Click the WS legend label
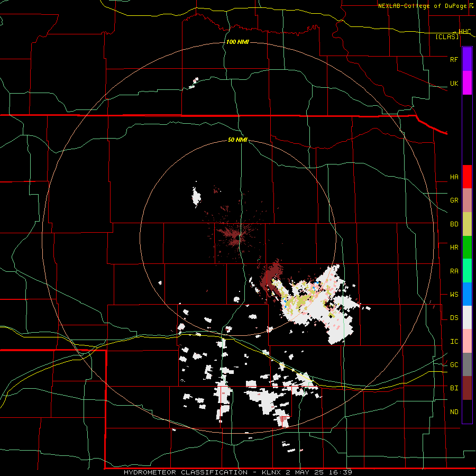The height and width of the screenshot is (476, 476). tap(454, 295)
